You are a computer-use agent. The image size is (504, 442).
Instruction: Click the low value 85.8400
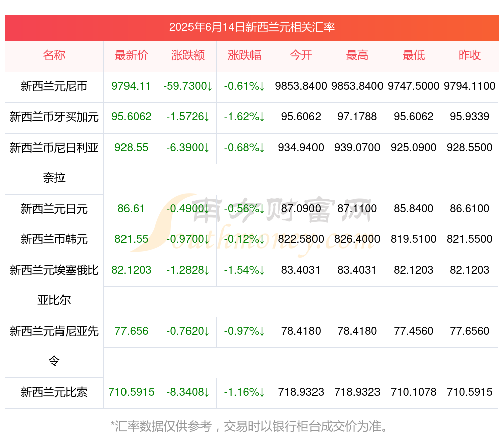pyautogui.click(x=413, y=208)
